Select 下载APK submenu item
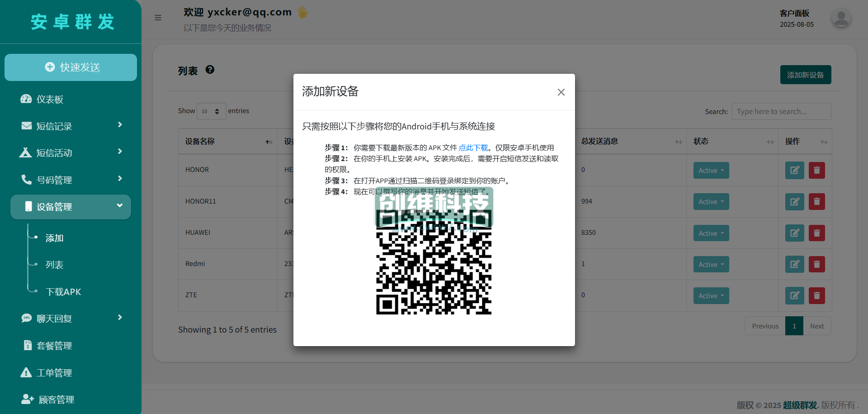This screenshot has width=868, height=414. point(63,292)
